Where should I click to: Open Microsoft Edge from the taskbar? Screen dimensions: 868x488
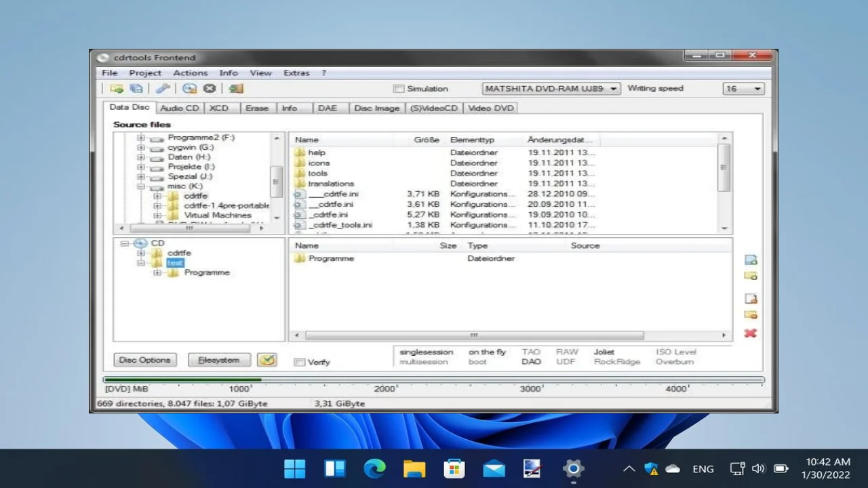point(374,468)
